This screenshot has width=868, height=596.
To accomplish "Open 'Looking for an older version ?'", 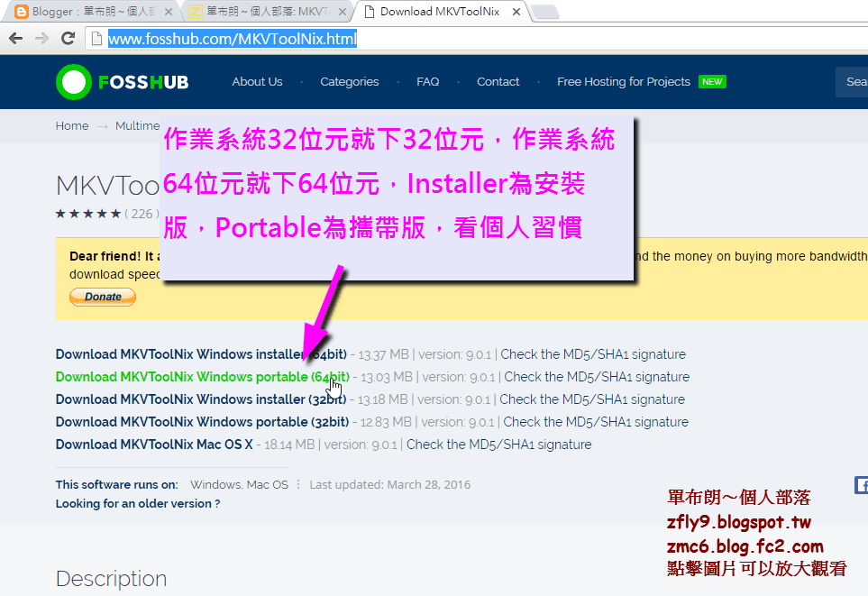I will click(138, 503).
